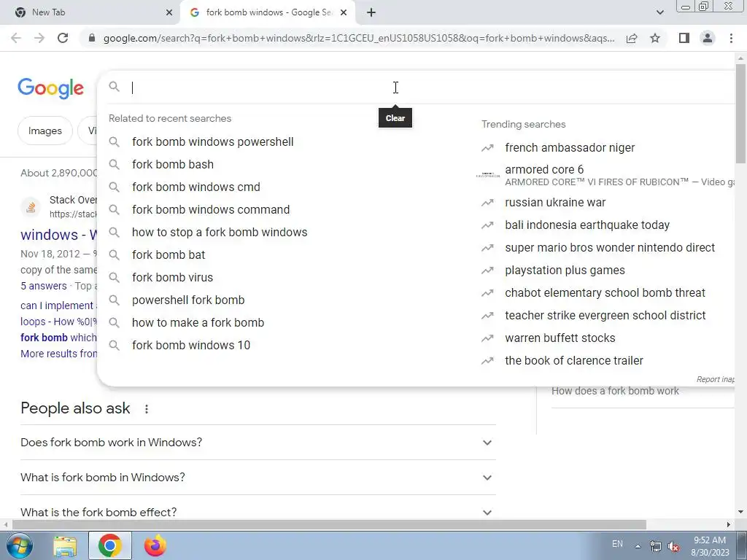Open Chrome side panel icon
Viewport: 747px width, 560px height.
pos(684,38)
